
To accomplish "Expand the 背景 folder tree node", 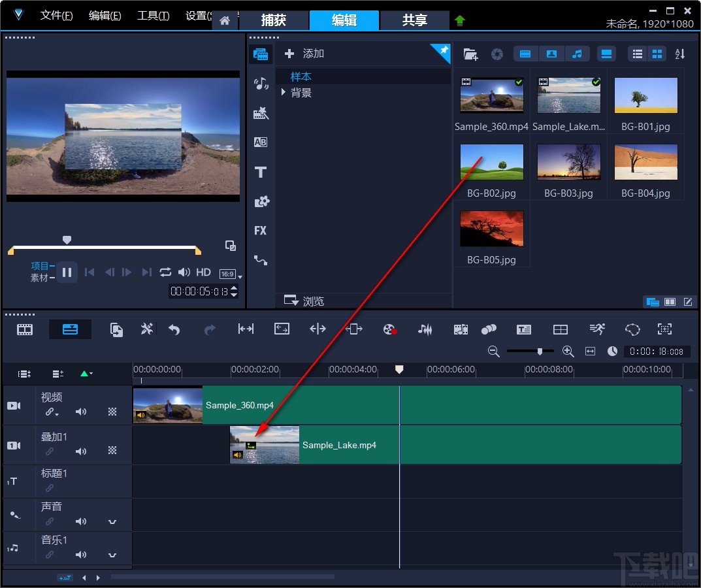I will point(284,93).
